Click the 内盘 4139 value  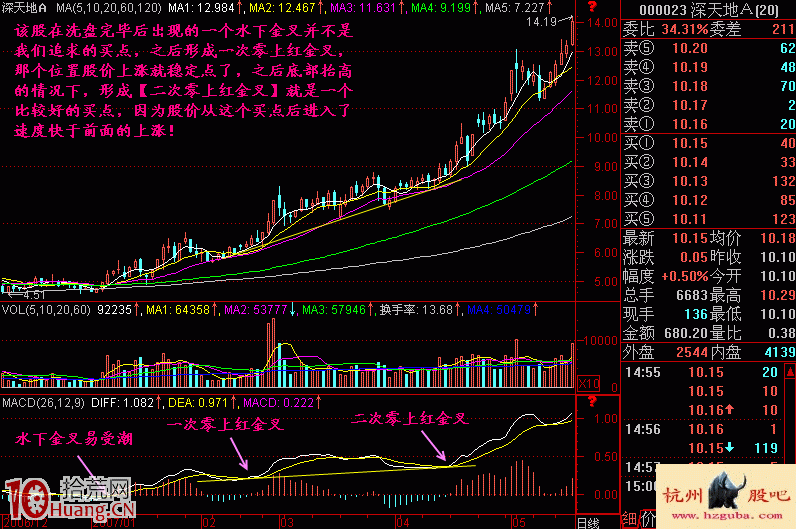pyautogui.click(x=780, y=352)
